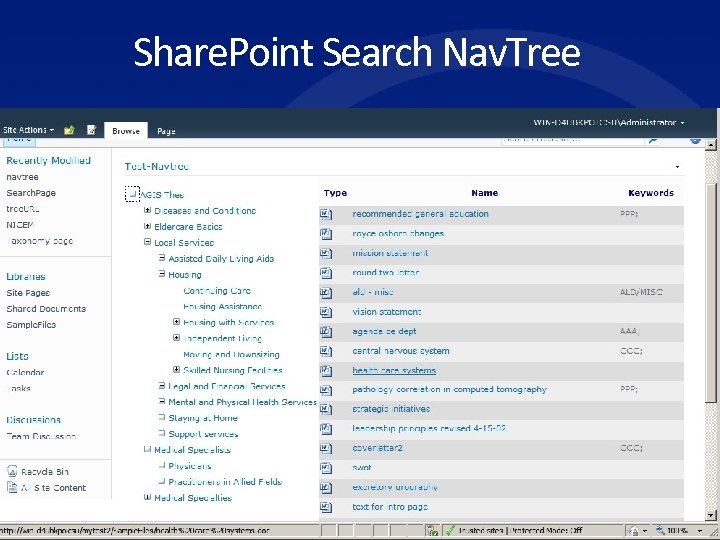Click document icon for round two letter
Image resolution: width=720 pixels, height=540 pixels.
click(326, 273)
